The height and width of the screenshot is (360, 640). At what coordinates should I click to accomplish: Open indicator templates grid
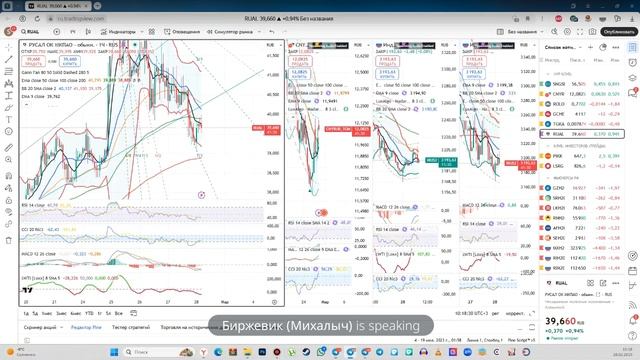pyautogui.click(x=152, y=31)
